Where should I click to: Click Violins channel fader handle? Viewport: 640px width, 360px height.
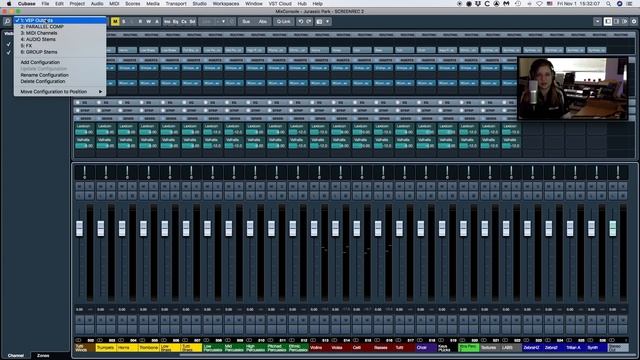pyautogui.click(x=314, y=229)
